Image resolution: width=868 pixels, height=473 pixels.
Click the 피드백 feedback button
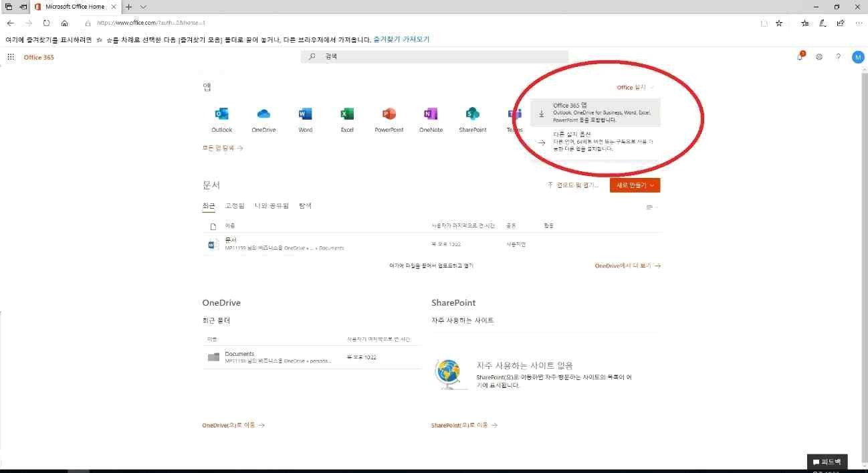pyautogui.click(x=827, y=462)
